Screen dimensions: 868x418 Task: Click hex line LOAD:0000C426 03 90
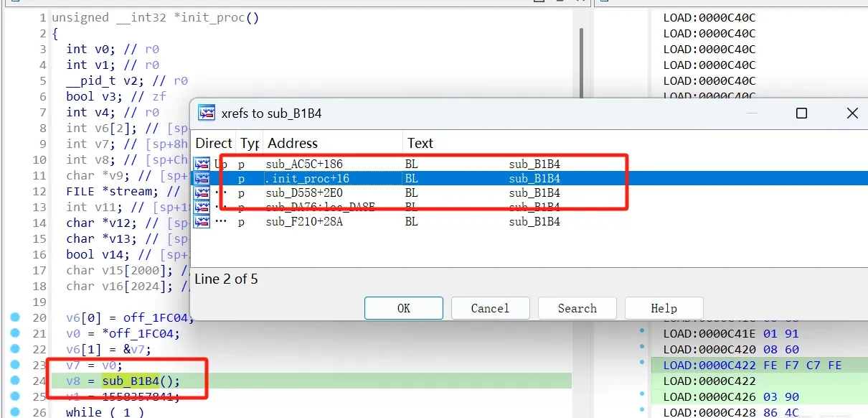pos(731,397)
